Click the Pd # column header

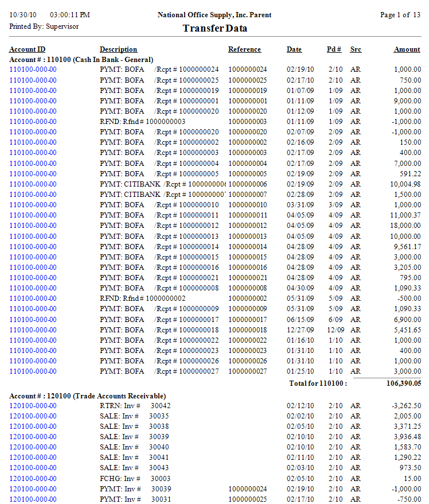pos(334,49)
